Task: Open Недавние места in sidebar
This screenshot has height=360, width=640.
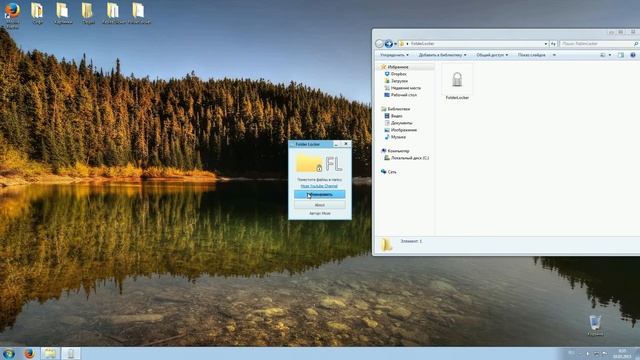Action: click(x=405, y=88)
